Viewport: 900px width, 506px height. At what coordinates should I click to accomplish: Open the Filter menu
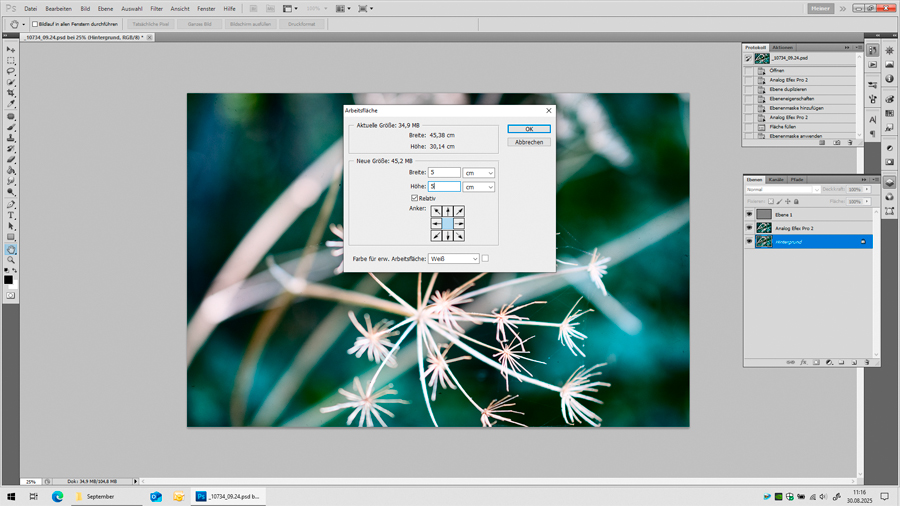(x=156, y=8)
